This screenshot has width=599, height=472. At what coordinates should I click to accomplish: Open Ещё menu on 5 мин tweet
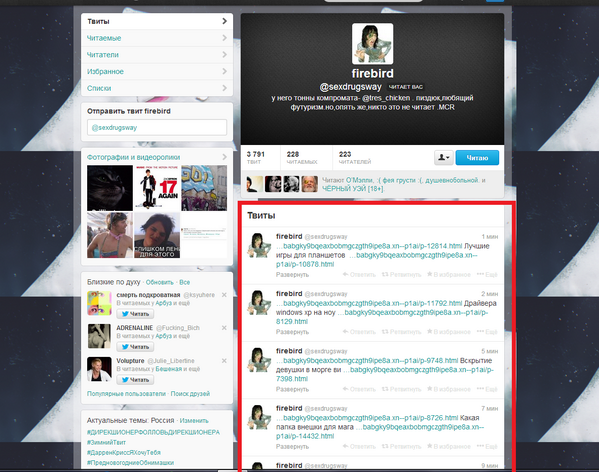[487, 389]
